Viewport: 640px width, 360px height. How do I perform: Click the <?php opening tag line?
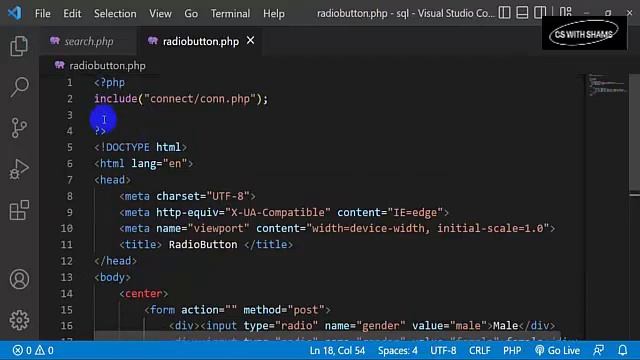[x=109, y=82]
